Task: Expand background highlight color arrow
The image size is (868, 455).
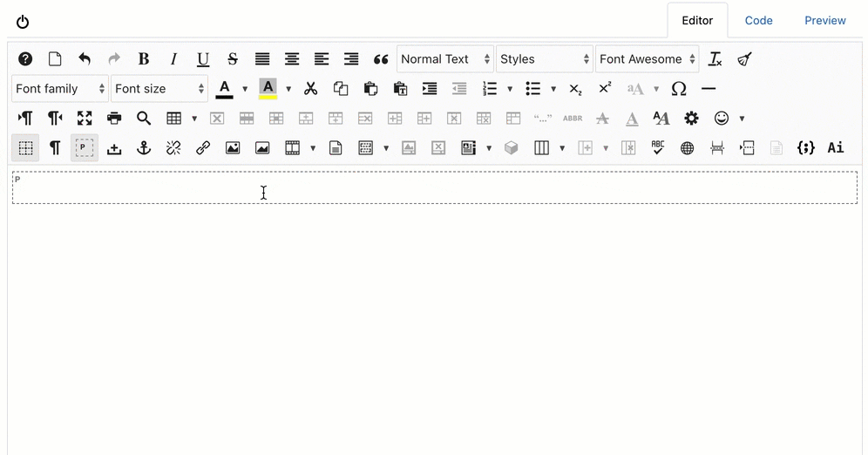Action: click(288, 89)
